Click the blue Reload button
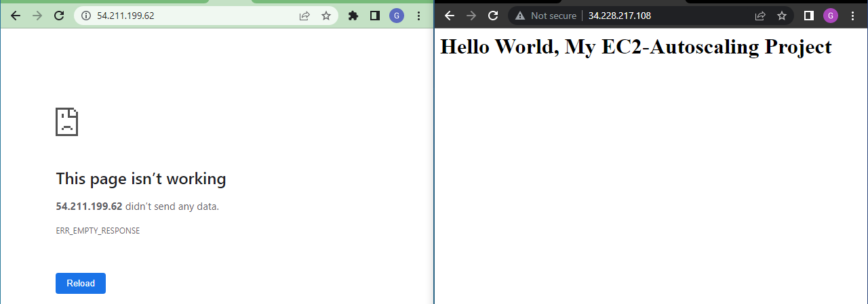Screen dimensions: 868x304 click(x=81, y=283)
